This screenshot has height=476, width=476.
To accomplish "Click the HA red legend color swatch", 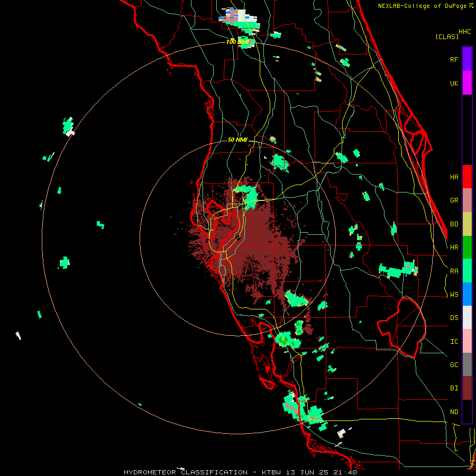I will pyautogui.click(x=467, y=177).
